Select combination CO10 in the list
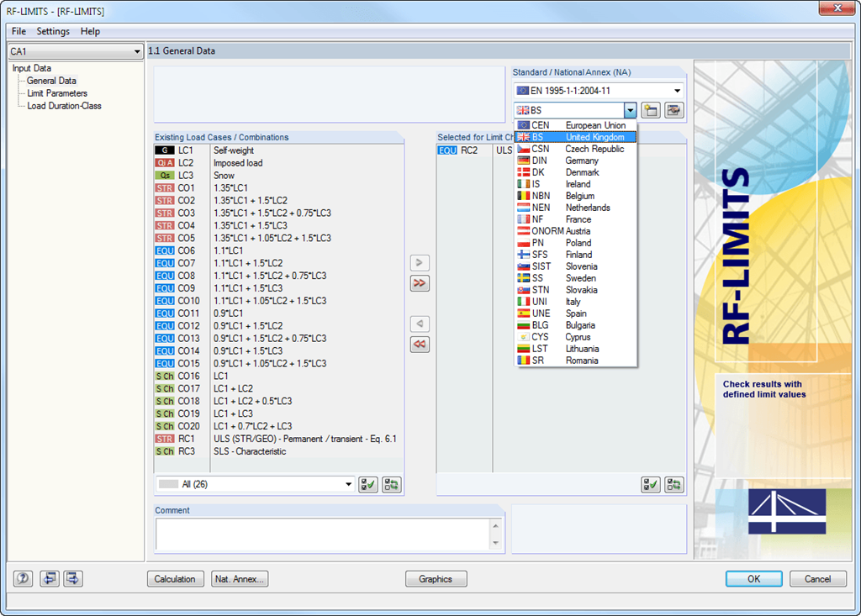The width and height of the screenshot is (861, 616). click(279, 301)
